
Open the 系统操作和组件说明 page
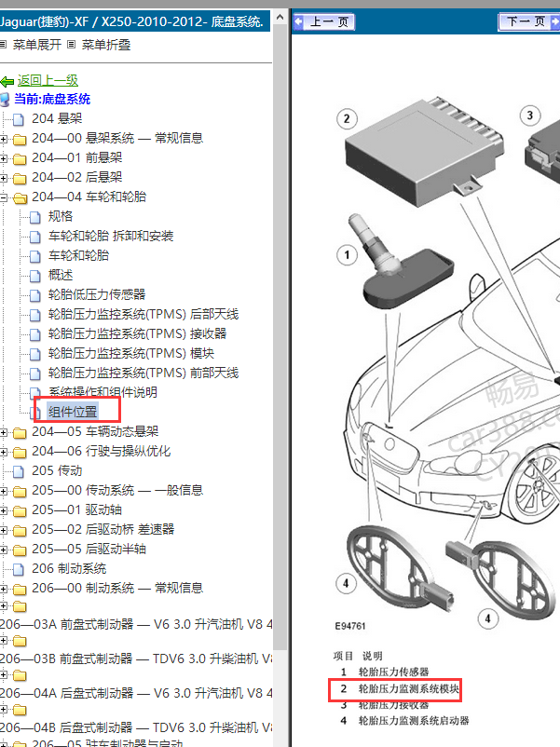102,392
